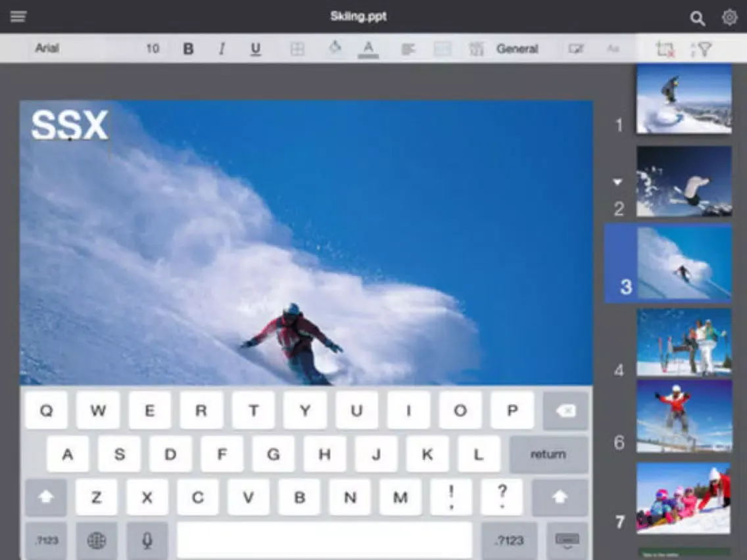The width and height of the screenshot is (747, 560).
Task: Choose fill color bucket tool
Action: click(x=335, y=47)
